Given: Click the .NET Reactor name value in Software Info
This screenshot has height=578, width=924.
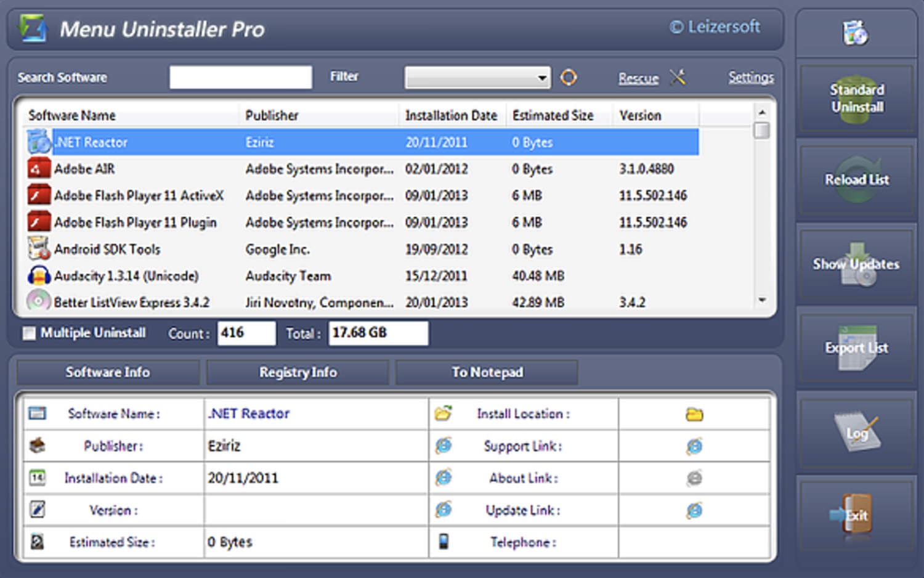Looking at the screenshot, I should pyautogui.click(x=249, y=413).
